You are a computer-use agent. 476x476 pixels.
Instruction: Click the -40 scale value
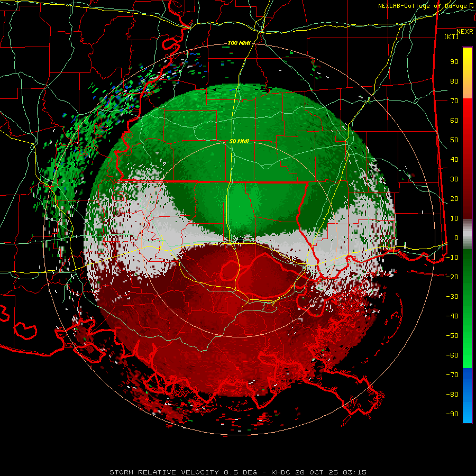(x=452, y=316)
